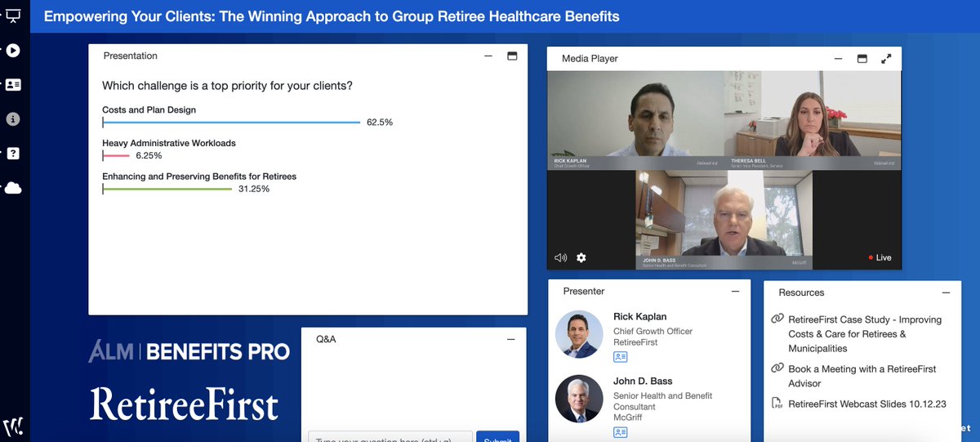Screen dimensions: 980x442
Task: Open media player settings gear
Action: tap(581, 257)
